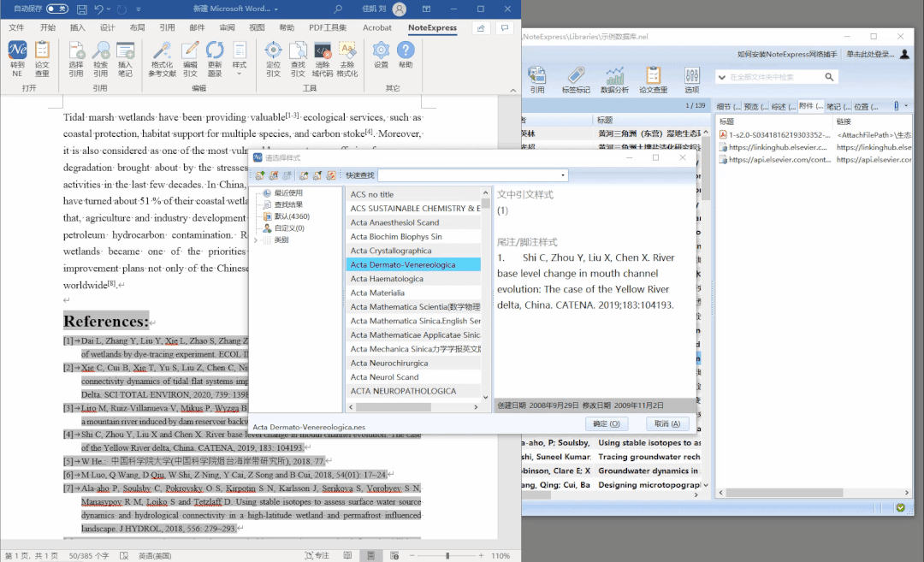The width and height of the screenshot is (924, 562).
Task: Switch to the 细节 tab in NoteExpress
Action: (x=728, y=107)
